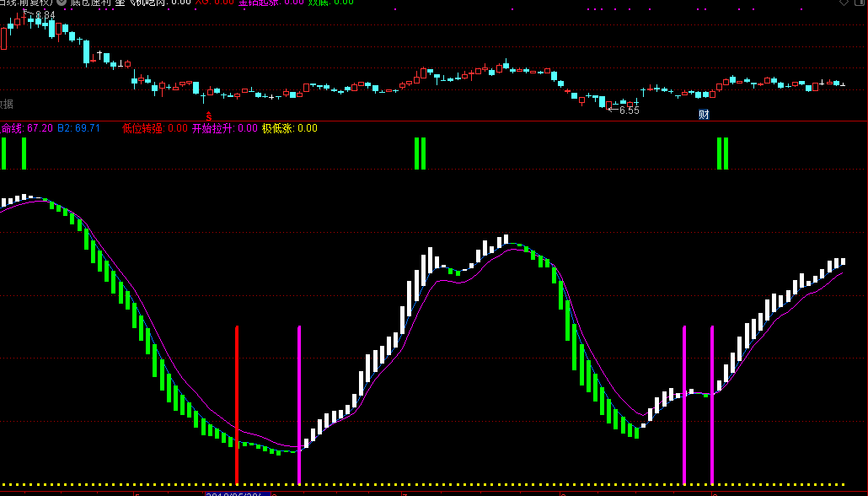Screen dimensions: 868x496
Task: Select the middle pair of green signal bars
Action: [420, 154]
